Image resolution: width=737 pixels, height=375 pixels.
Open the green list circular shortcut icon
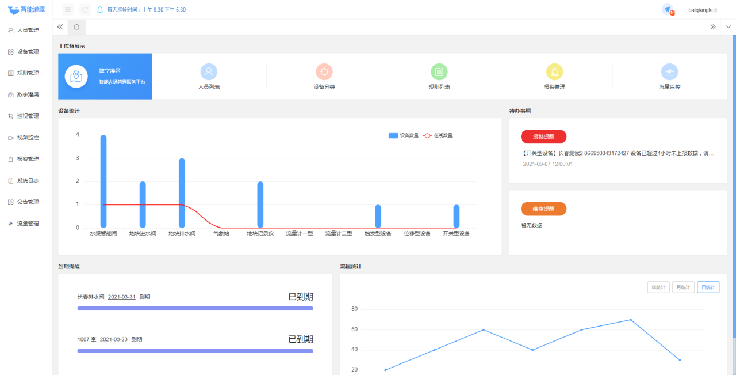[x=439, y=72]
